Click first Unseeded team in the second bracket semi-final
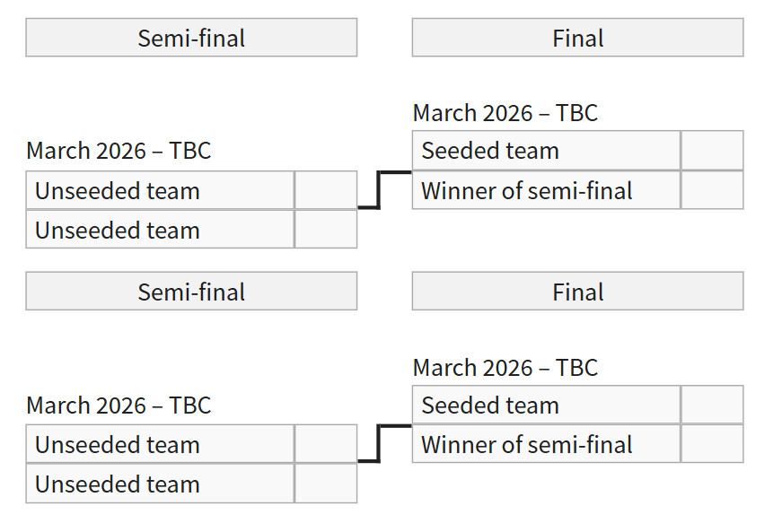 coord(160,444)
